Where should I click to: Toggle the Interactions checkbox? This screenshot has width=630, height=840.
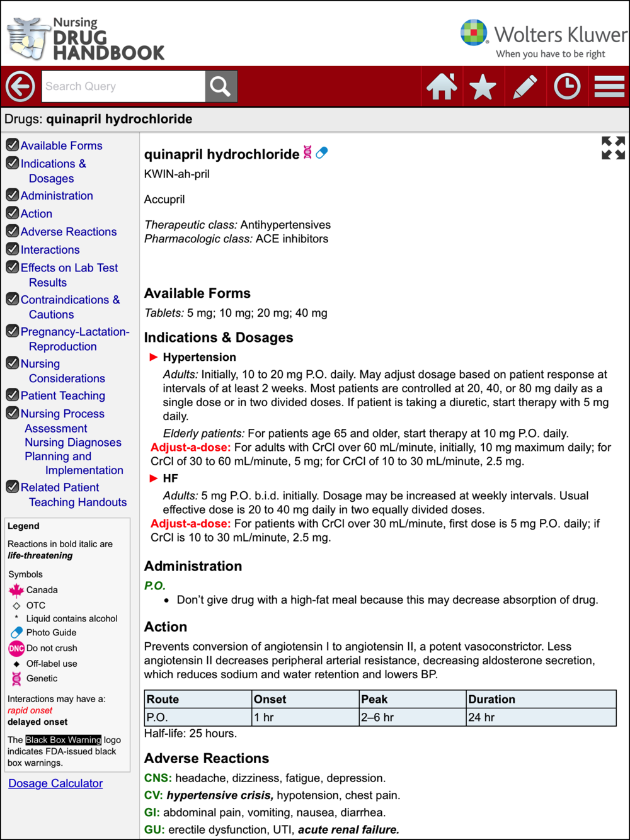point(12,249)
